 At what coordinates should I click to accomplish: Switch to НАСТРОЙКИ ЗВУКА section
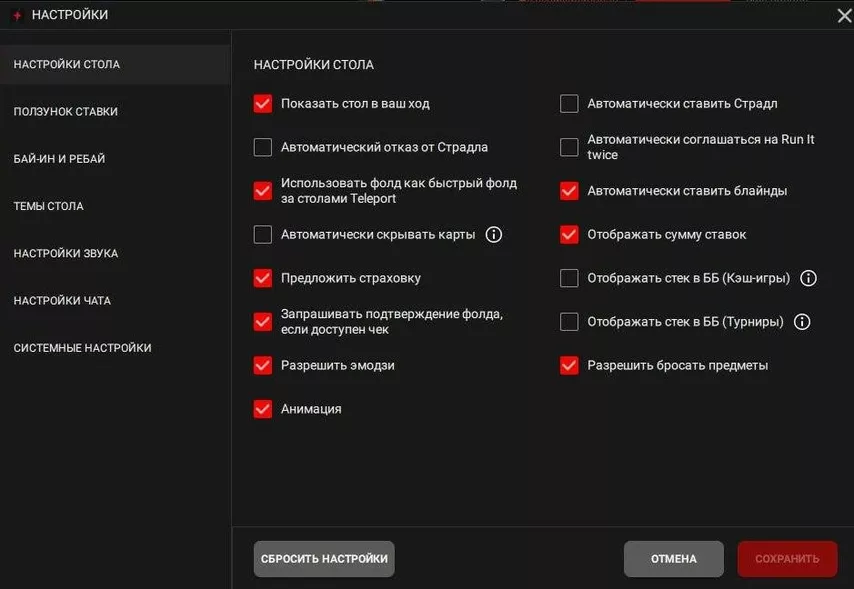(66, 254)
